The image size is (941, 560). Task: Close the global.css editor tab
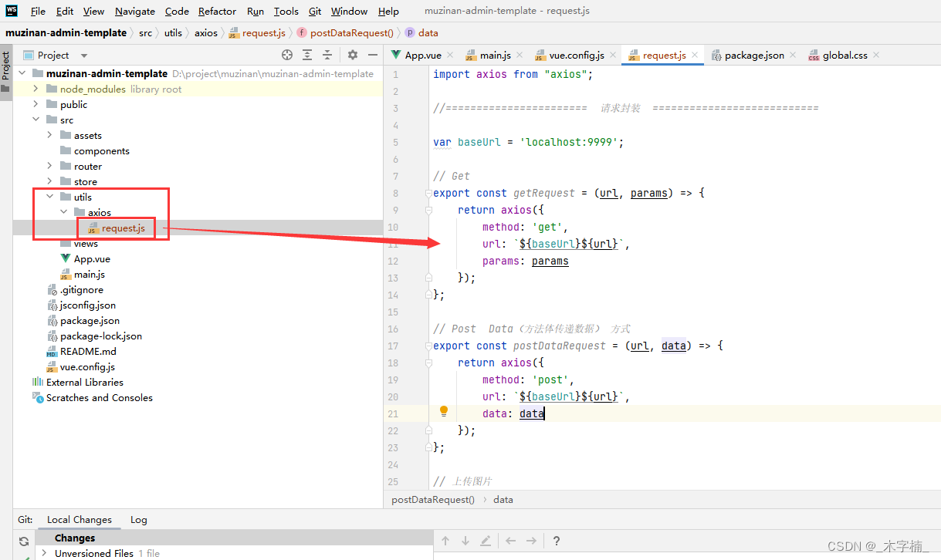pyautogui.click(x=876, y=56)
